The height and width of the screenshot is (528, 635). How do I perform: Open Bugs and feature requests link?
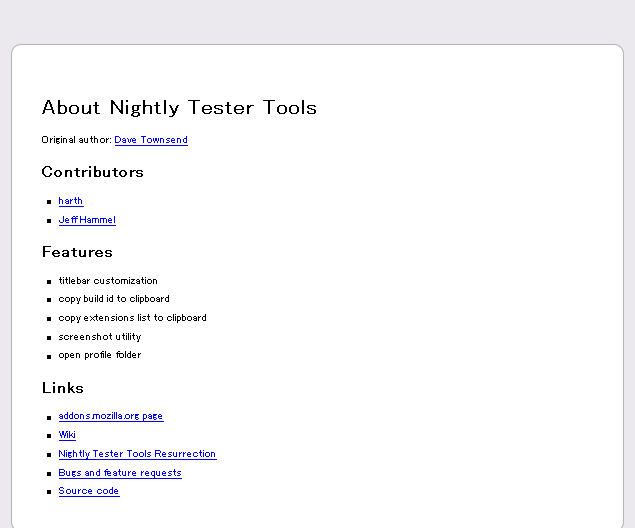[120, 473]
